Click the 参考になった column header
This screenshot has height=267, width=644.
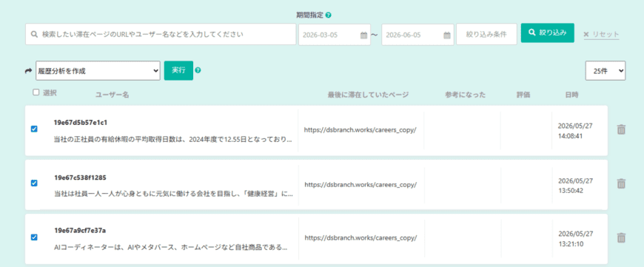[x=466, y=95]
